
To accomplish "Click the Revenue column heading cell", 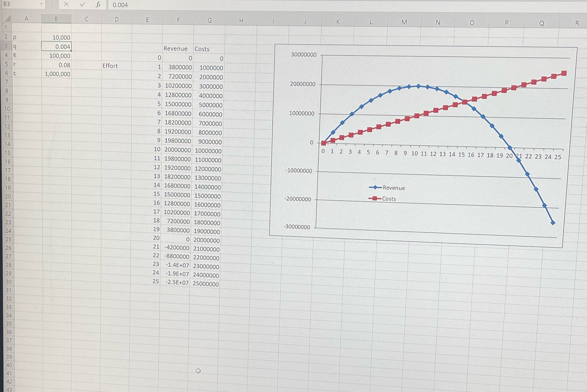I will coord(176,49).
